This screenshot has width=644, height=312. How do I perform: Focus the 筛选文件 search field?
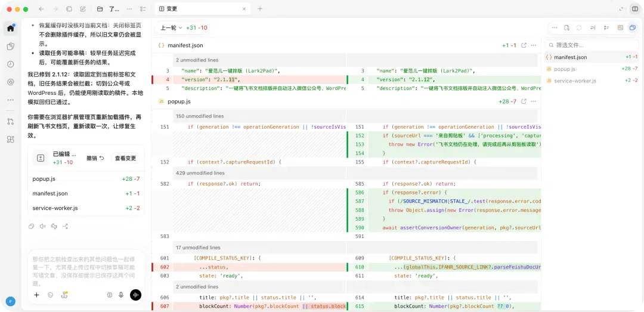(592, 45)
